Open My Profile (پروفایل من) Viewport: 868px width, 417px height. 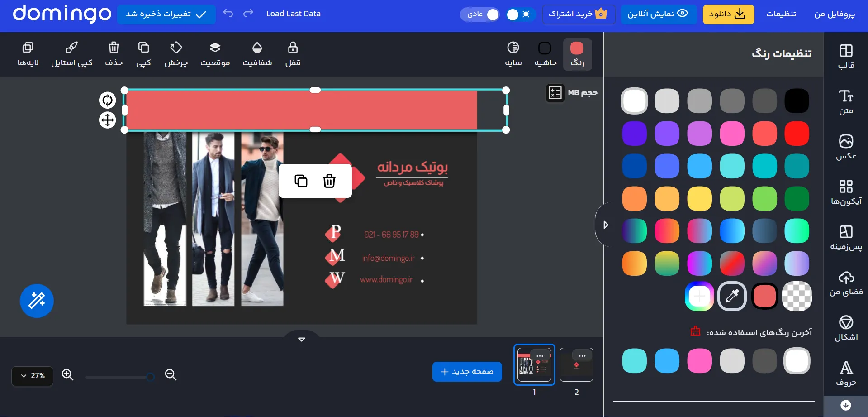click(835, 14)
